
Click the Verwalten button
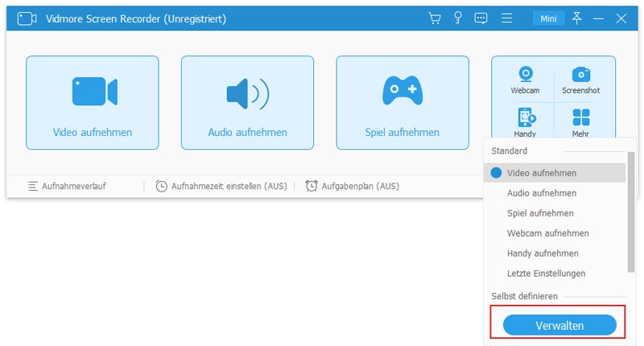tap(559, 325)
